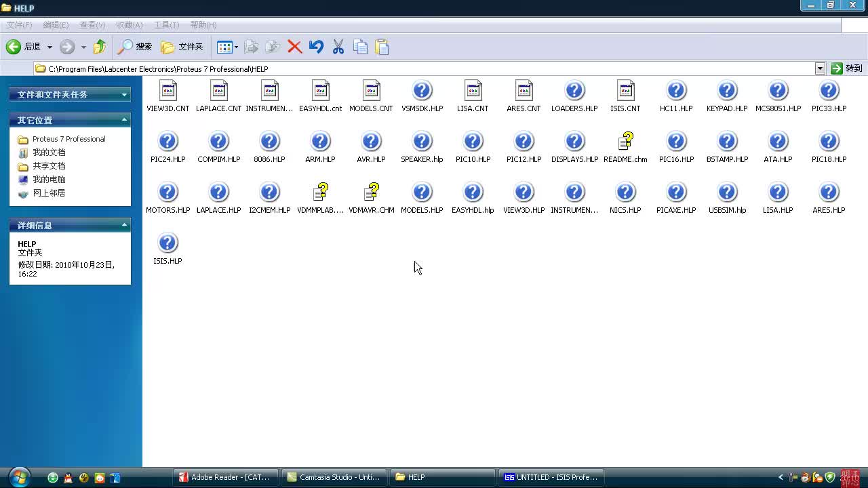The image size is (868, 488).
Task: Click the Delete (red X) toolbar icon
Action: click(x=294, y=47)
